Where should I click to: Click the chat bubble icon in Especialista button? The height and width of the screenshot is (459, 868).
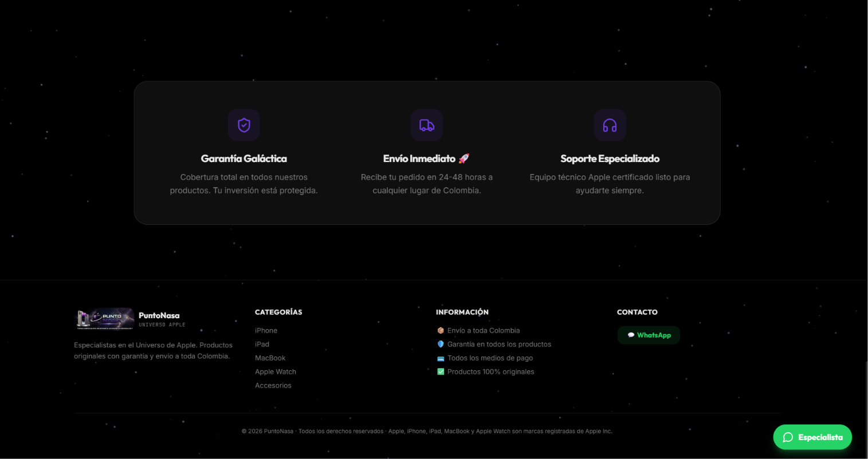[x=788, y=437]
